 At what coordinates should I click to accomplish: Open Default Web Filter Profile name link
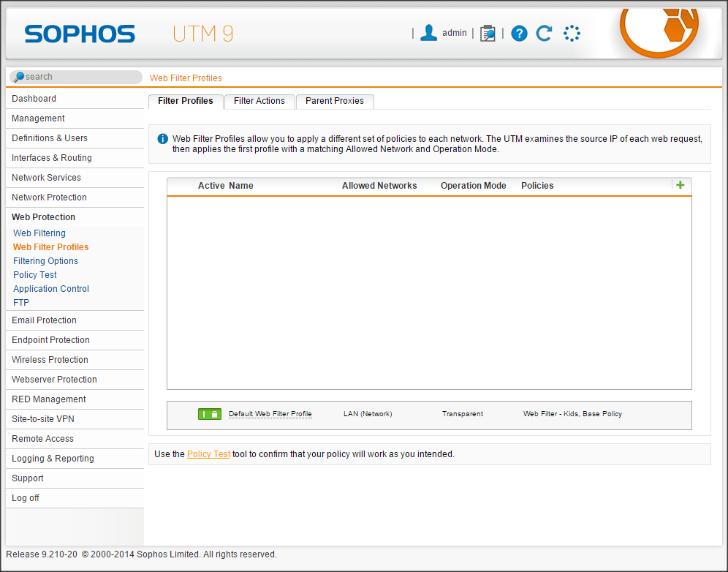click(x=270, y=414)
